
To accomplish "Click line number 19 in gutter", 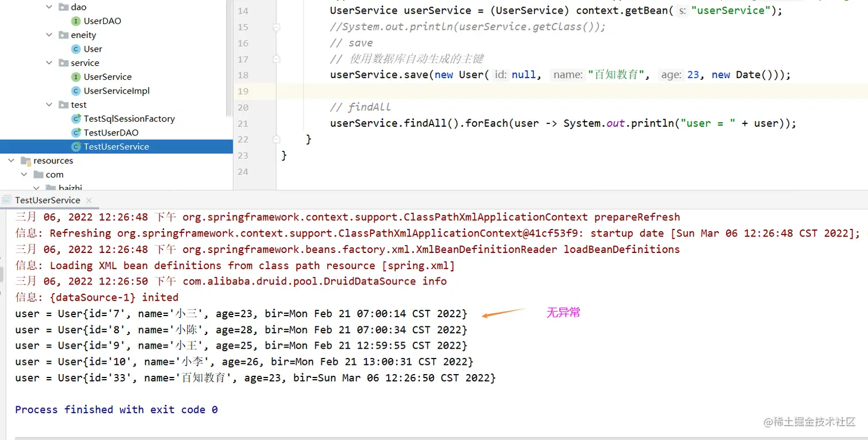I will (x=243, y=91).
